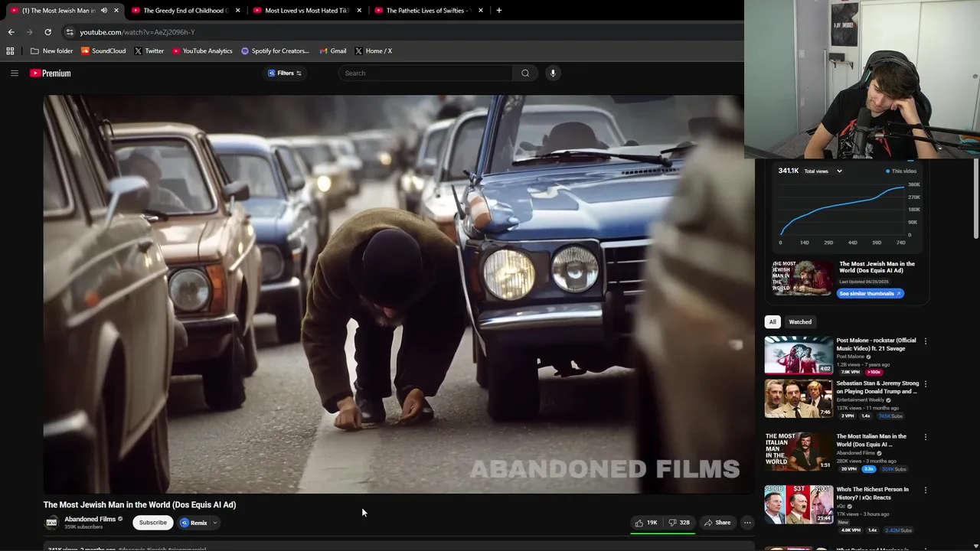Screen dimensions: 980x551
Task: Close The Pathetic Lives of Swifties tab
Action: coord(481,11)
